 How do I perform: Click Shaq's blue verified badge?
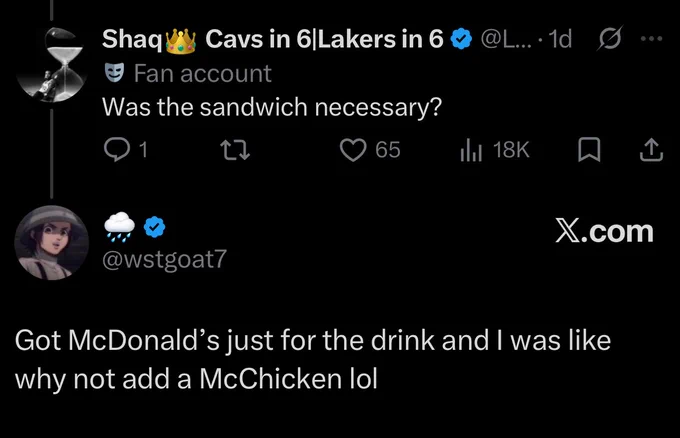coord(461,39)
